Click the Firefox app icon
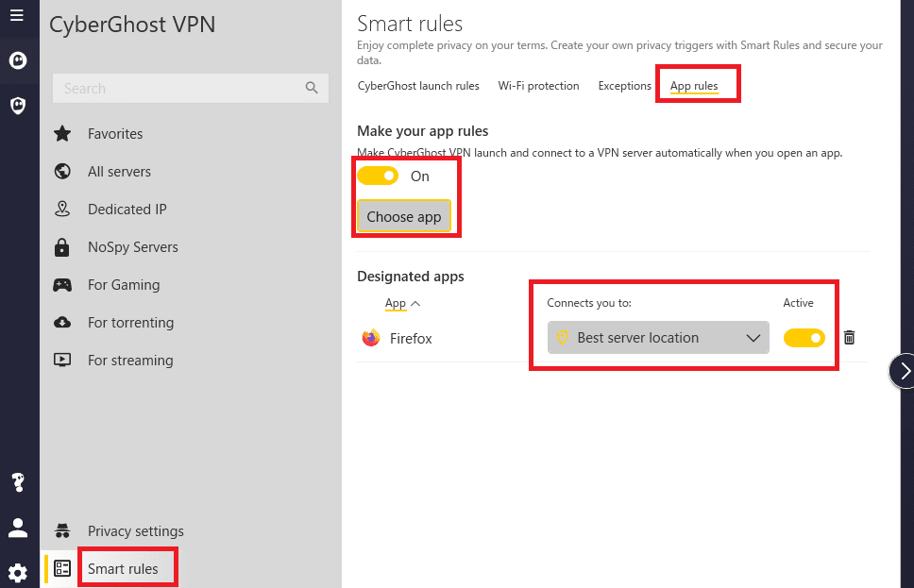This screenshot has height=588, width=914. (371, 338)
